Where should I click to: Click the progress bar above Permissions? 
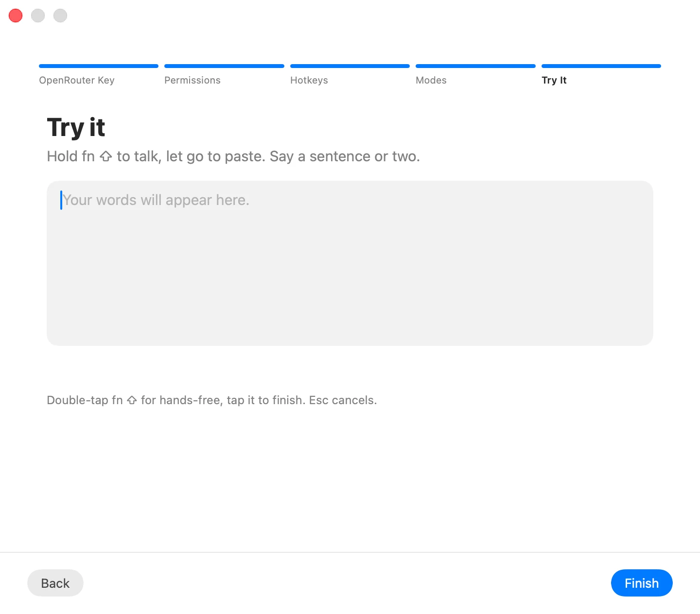(224, 66)
